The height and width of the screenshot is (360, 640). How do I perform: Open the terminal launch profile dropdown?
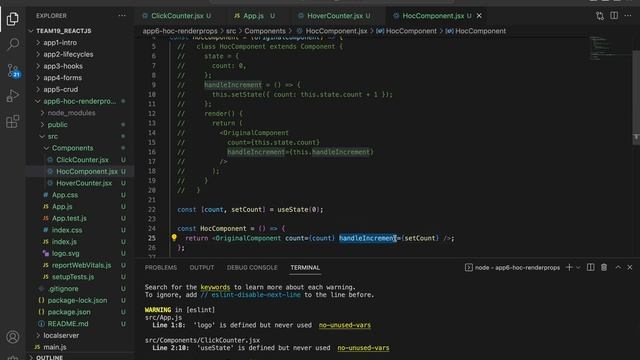click(578, 267)
